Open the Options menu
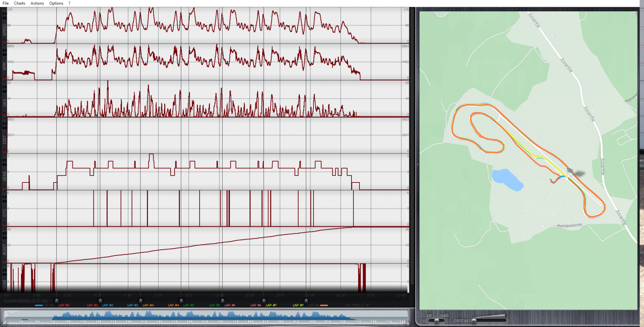Image resolution: width=644 pixels, height=327 pixels. click(56, 3)
